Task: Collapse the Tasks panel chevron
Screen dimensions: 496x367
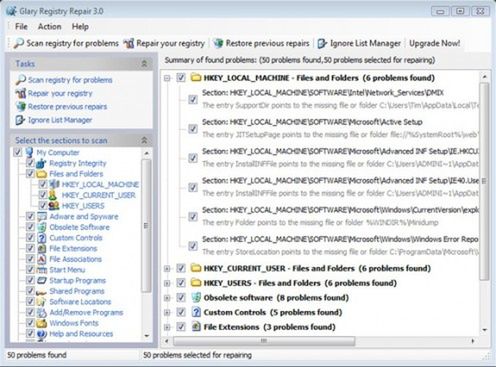Action: tap(144, 63)
